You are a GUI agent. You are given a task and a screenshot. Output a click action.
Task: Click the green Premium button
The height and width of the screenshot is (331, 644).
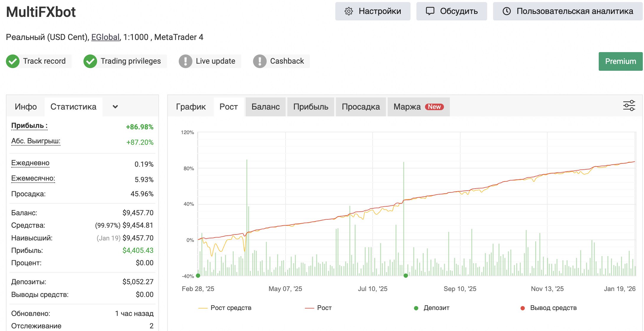coord(620,61)
